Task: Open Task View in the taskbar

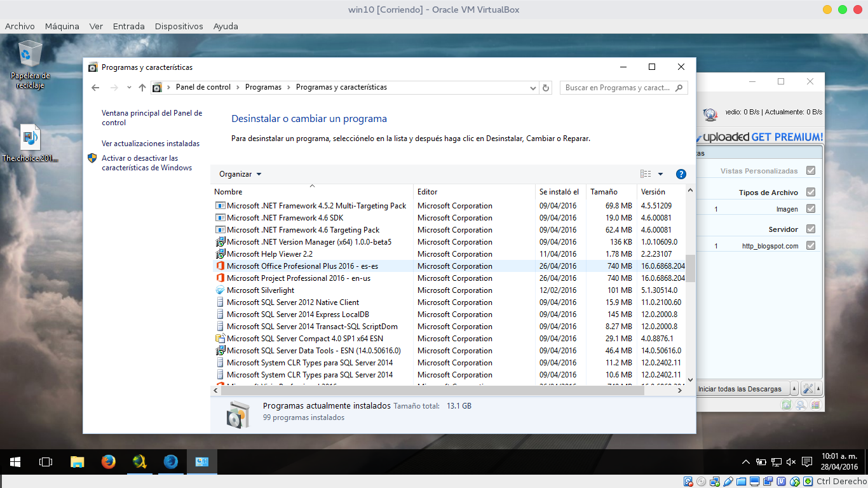Action: coord(46,462)
